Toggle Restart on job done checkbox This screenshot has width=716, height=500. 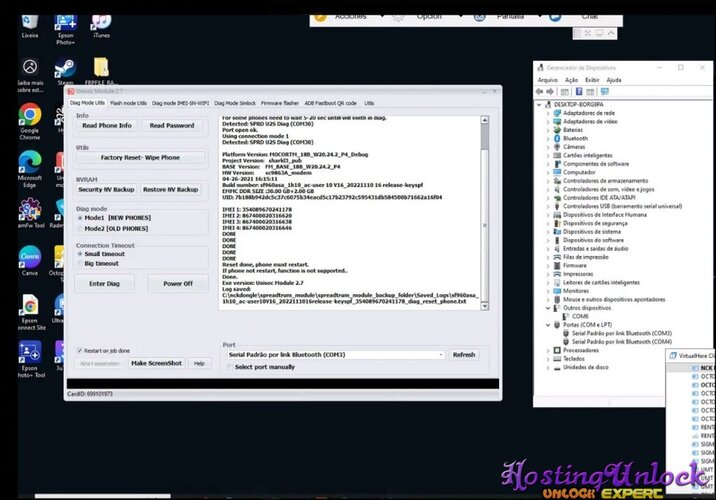(x=80, y=351)
